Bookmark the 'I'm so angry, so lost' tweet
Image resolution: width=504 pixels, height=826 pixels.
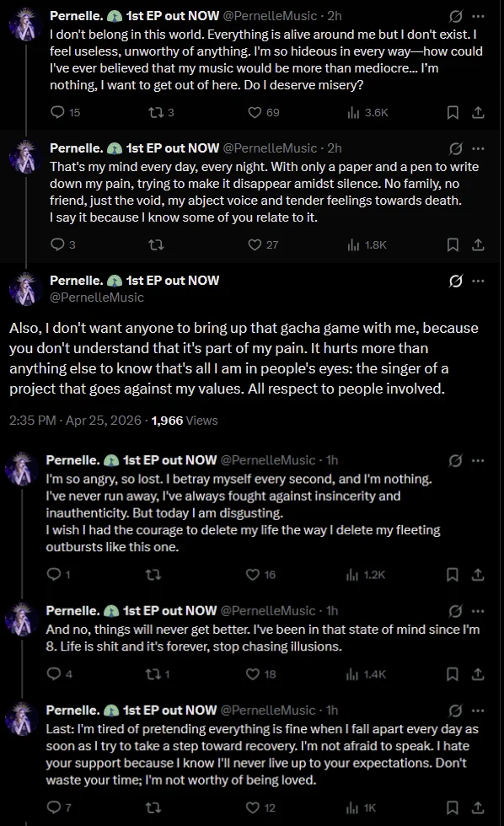click(x=453, y=574)
